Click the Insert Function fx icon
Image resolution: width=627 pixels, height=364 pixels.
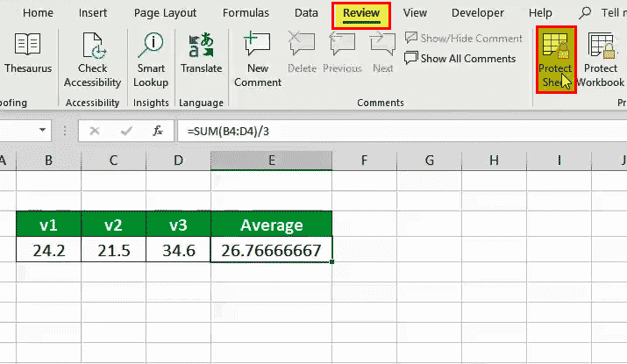tap(158, 131)
